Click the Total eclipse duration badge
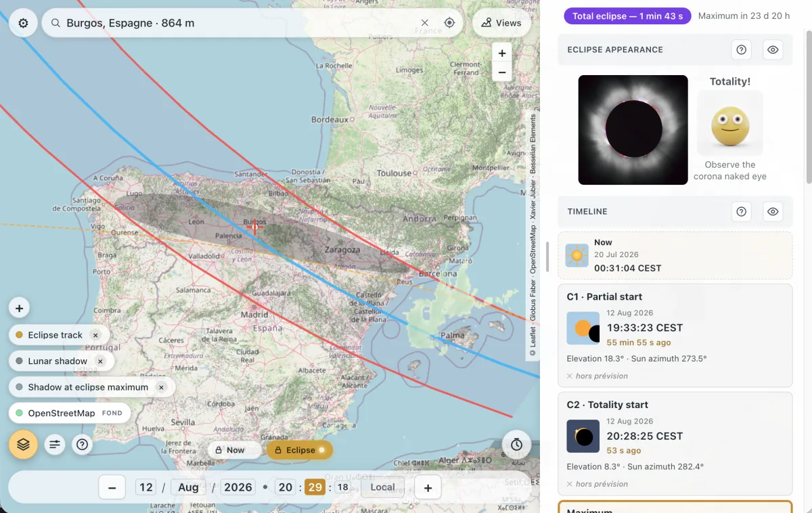Screen dimensions: 812x513 (x=627, y=16)
